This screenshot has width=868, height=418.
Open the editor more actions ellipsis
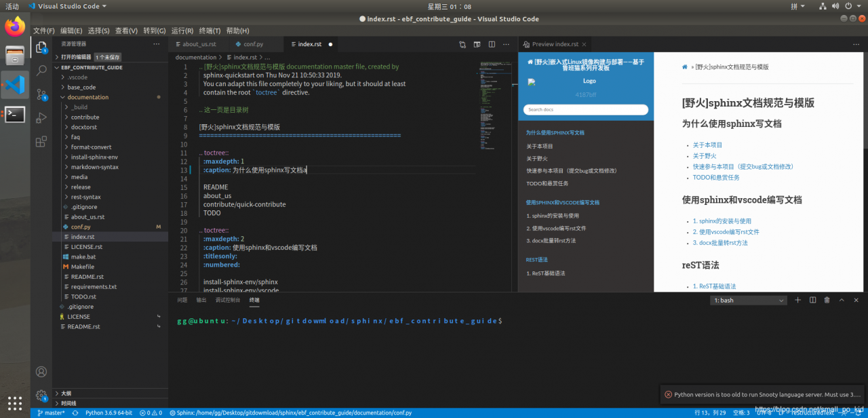tap(506, 44)
